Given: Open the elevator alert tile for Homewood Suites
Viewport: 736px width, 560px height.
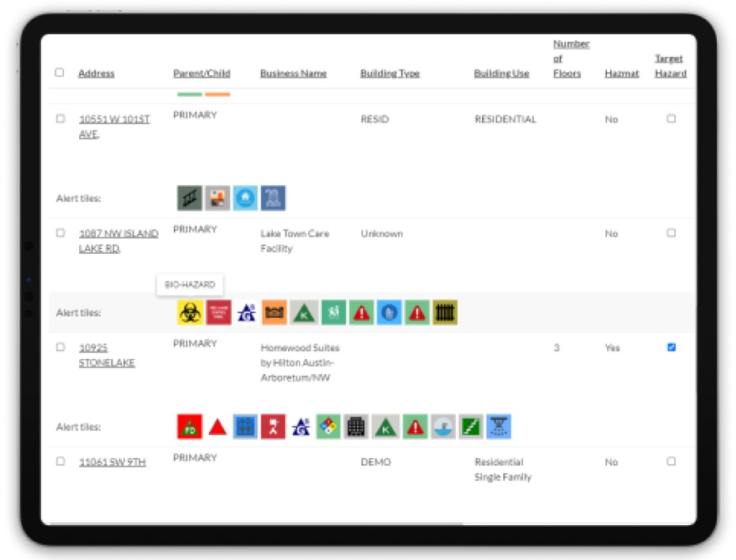Looking at the screenshot, I should click(247, 426).
